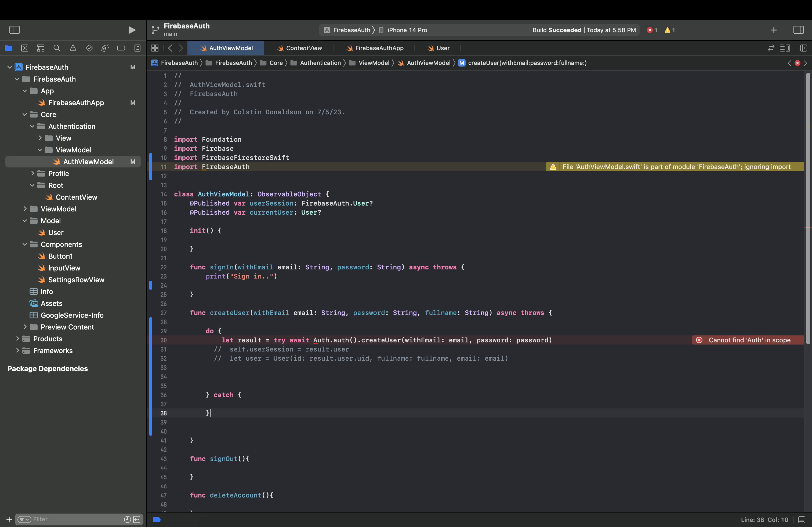
Task: Click the red error count badge
Action: (x=652, y=30)
